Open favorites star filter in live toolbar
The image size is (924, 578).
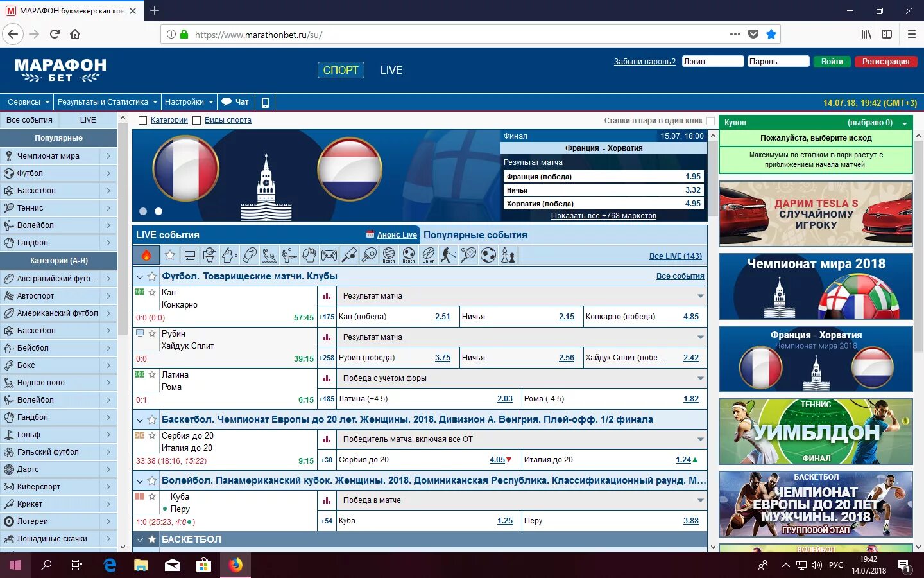coord(170,255)
